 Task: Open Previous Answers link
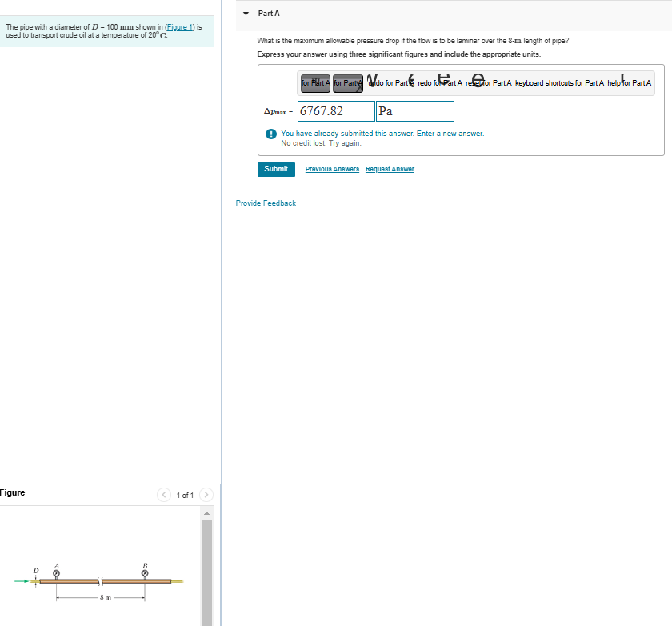tap(332, 169)
